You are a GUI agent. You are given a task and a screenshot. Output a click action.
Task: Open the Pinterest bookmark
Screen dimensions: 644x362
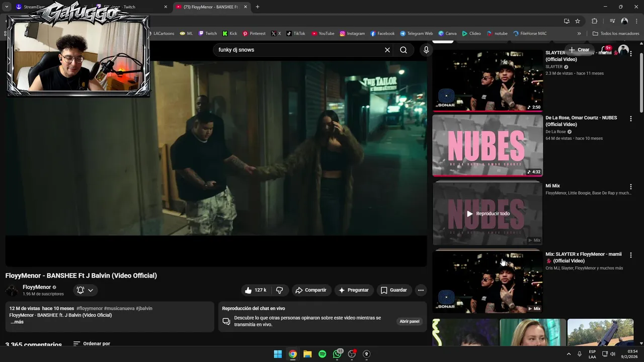[254, 34]
